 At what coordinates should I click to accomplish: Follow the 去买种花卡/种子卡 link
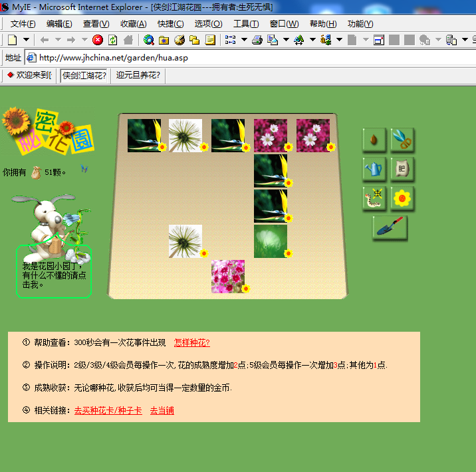tap(108, 411)
